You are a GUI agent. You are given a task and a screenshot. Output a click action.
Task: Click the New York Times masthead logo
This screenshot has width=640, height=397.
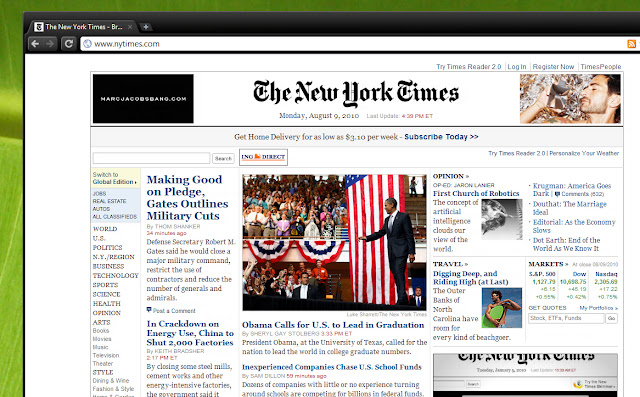coord(356,93)
